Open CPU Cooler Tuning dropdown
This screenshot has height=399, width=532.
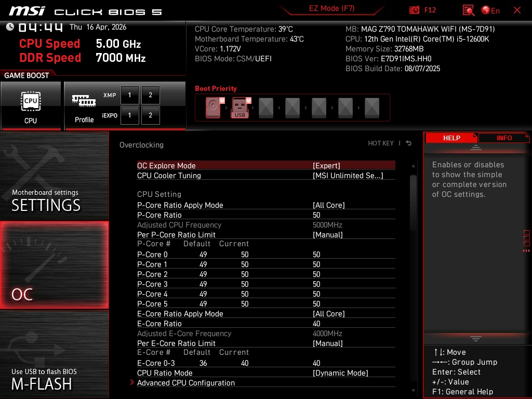coord(266,176)
